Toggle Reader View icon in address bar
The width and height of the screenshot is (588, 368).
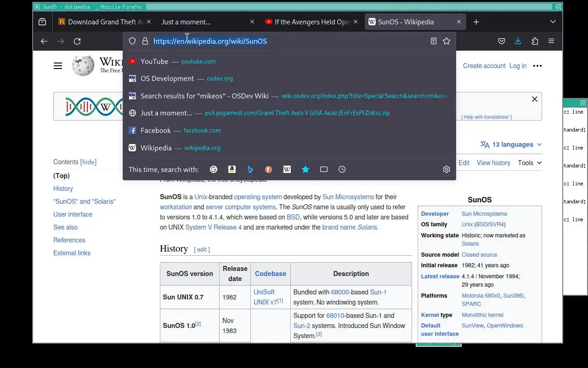[x=433, y=41]
